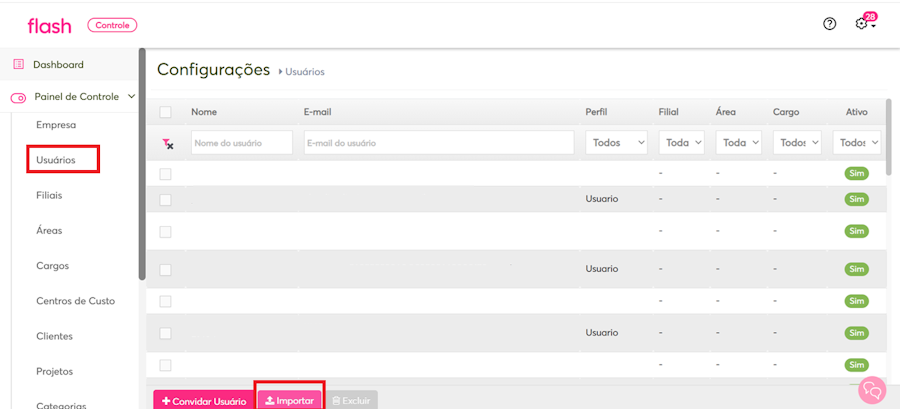Tick the checkbox on the first user row
This screenshot has width=900, height=409.
pyautogui.click(x=165, y=174)
